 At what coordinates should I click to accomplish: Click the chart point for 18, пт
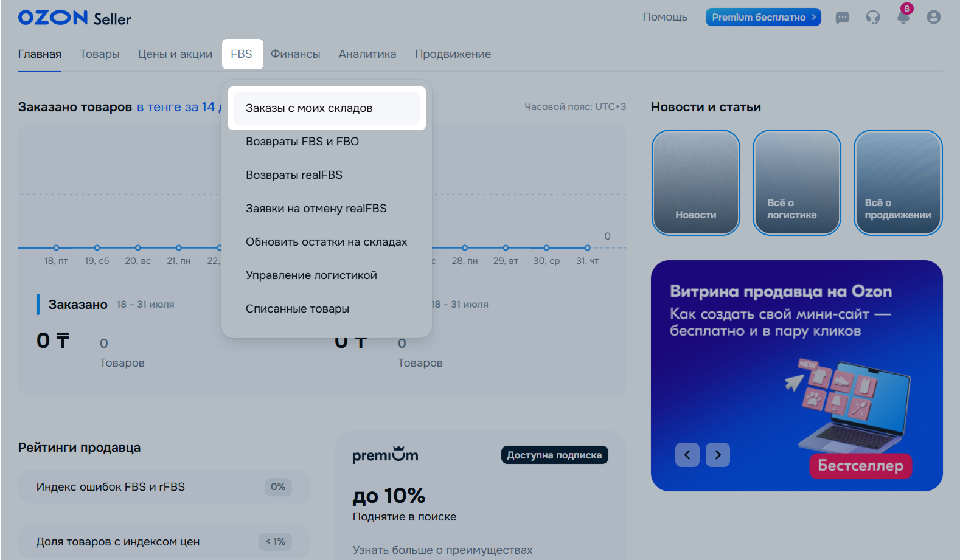(56, 247)
